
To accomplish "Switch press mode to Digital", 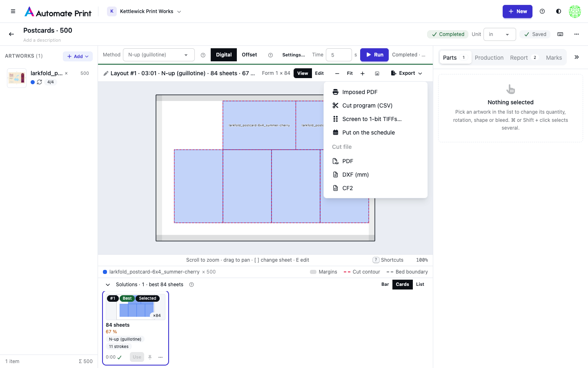I will [224, 55].
